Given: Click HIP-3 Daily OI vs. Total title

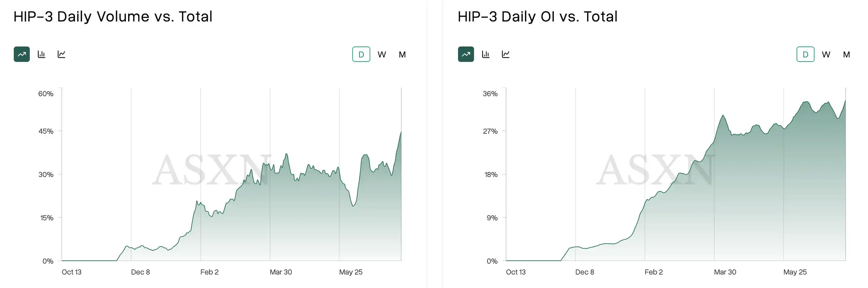Looking at the screenshot, I should click(537, 17).
